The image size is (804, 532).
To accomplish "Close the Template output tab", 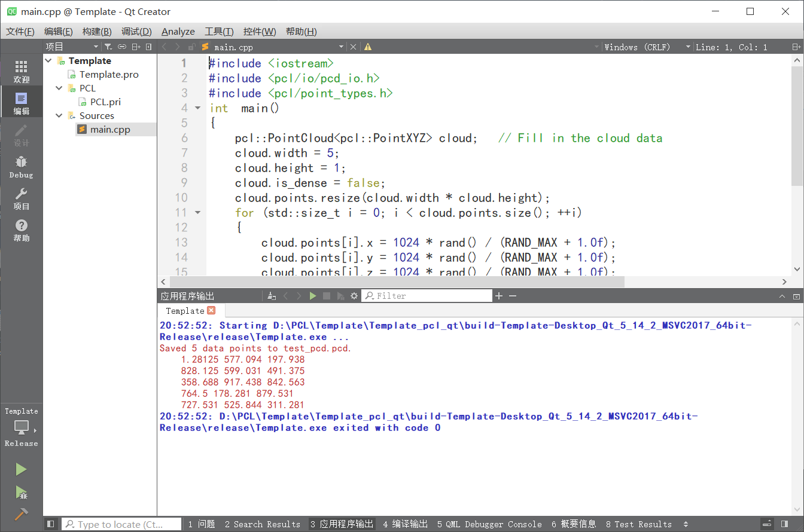I will (x=211, y=310).
